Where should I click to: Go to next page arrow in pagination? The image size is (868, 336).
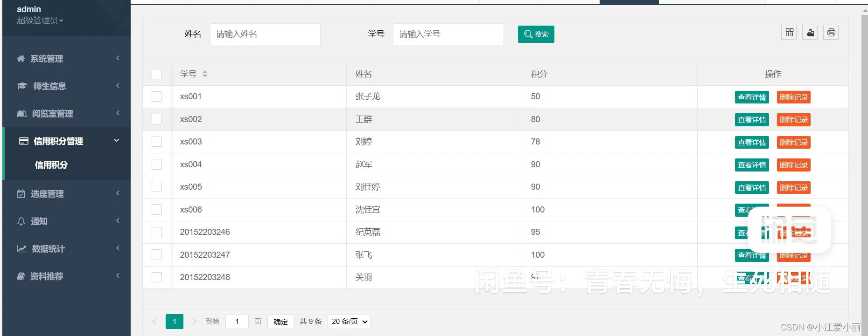point(195,322)
